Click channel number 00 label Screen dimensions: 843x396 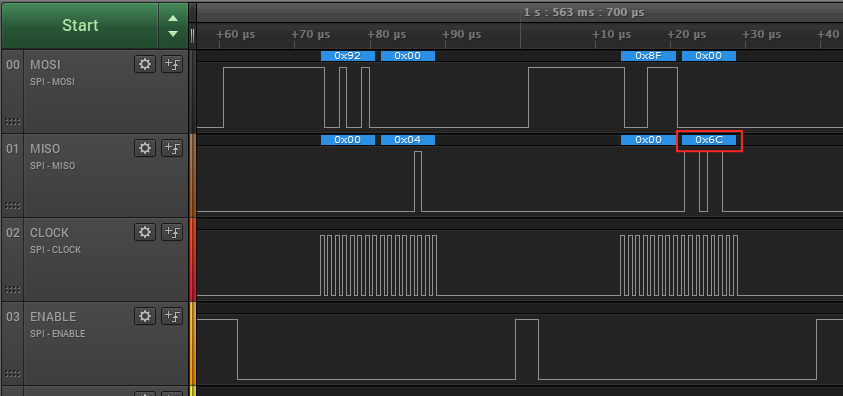12,65
